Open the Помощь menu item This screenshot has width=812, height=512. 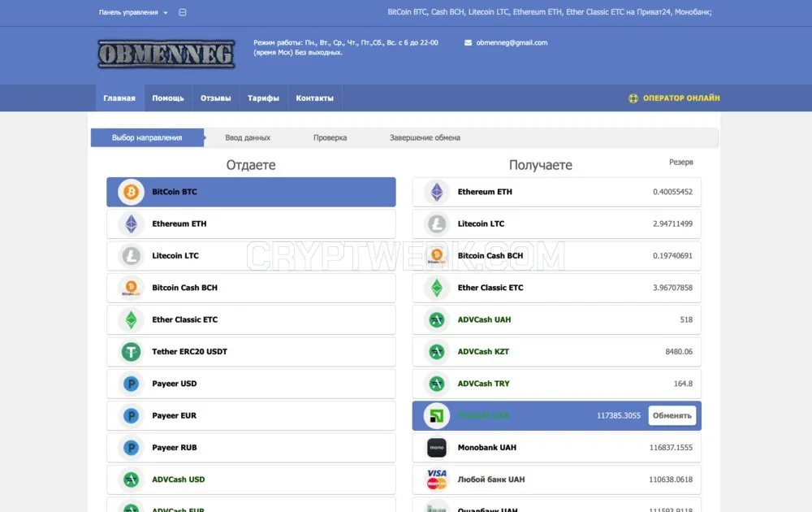[168, 98]
